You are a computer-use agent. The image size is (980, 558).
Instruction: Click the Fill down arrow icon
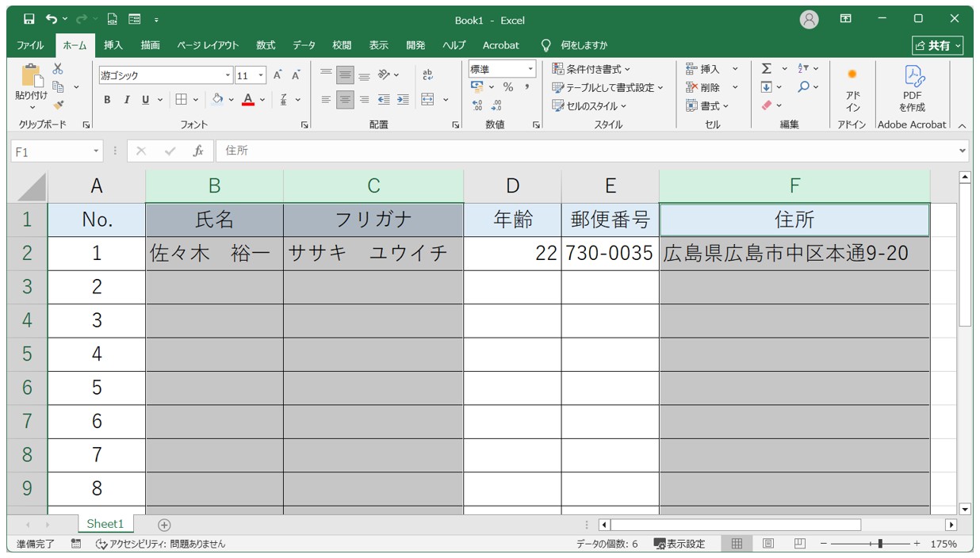coord(766,87)
